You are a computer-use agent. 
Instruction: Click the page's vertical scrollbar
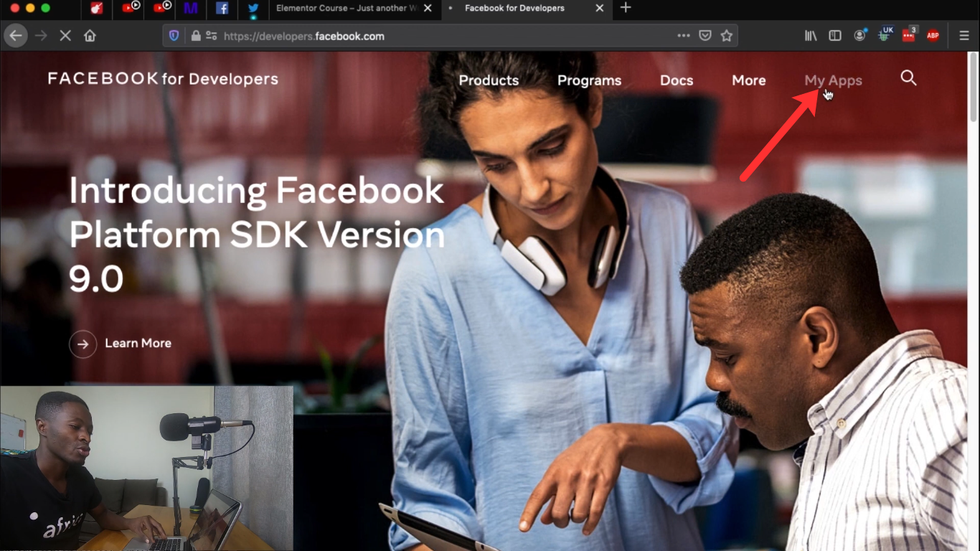(x=974, y=86)
